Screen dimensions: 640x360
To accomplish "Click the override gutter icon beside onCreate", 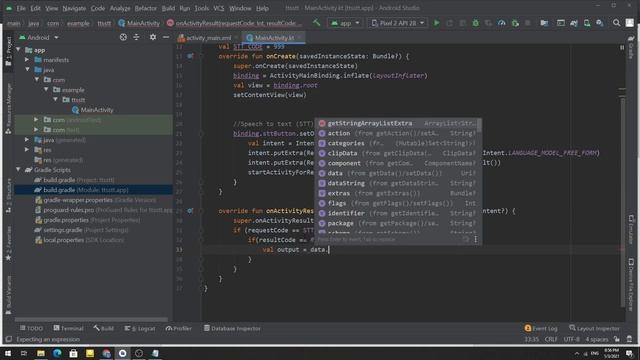I will click(190, 56).
